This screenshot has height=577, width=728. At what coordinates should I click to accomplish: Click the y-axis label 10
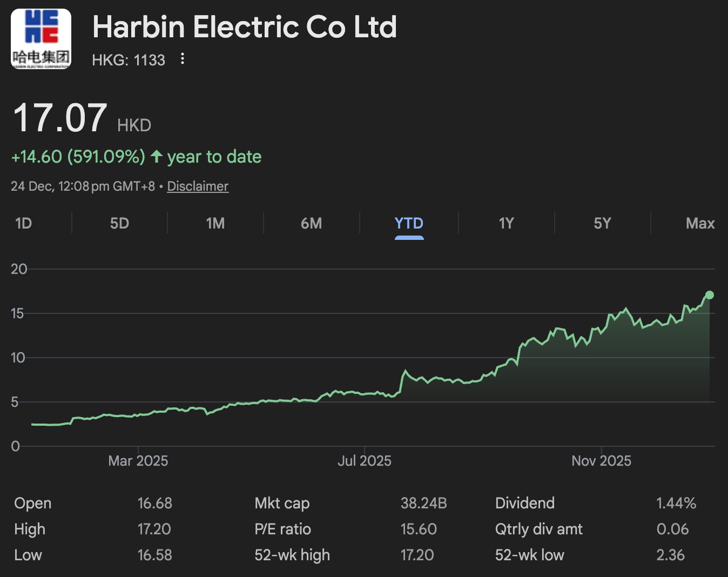18,358
